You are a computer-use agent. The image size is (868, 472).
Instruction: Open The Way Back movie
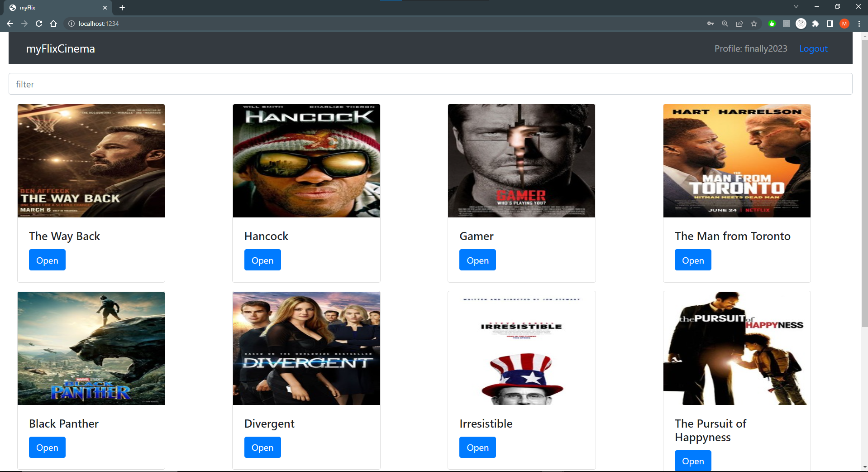click(x=47, y=260)
